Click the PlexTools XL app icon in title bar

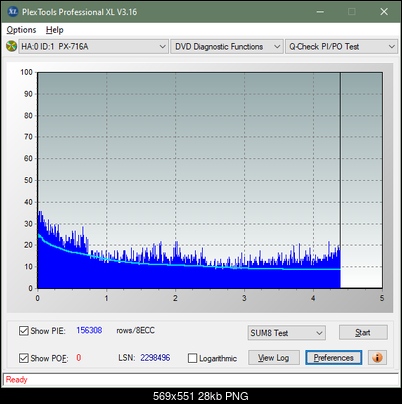13,12
